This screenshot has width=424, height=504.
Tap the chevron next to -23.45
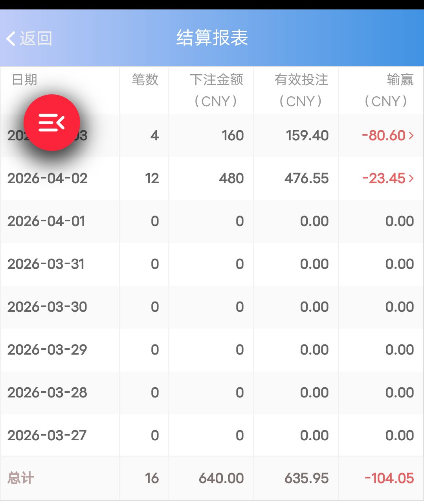tap(412, 178)
